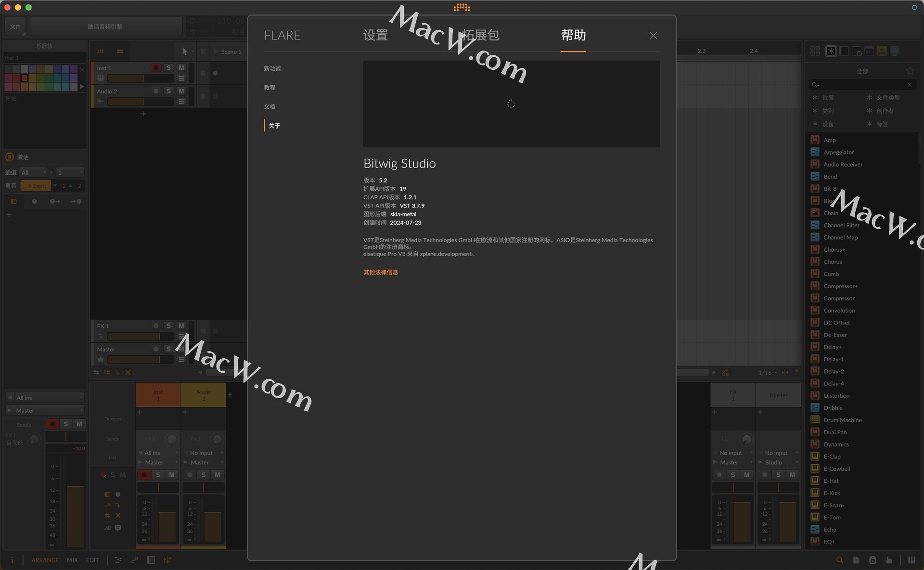Open the files icon in bottom bar

[856, 560]
